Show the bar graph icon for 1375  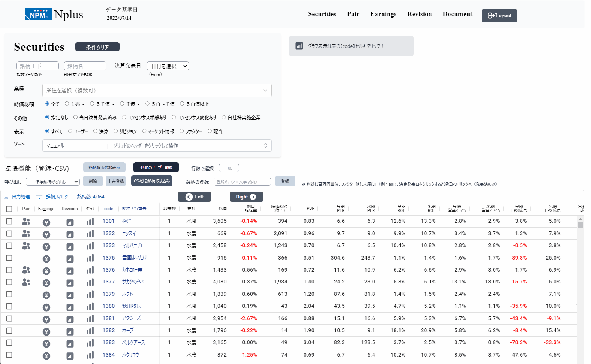coord(90,258)
